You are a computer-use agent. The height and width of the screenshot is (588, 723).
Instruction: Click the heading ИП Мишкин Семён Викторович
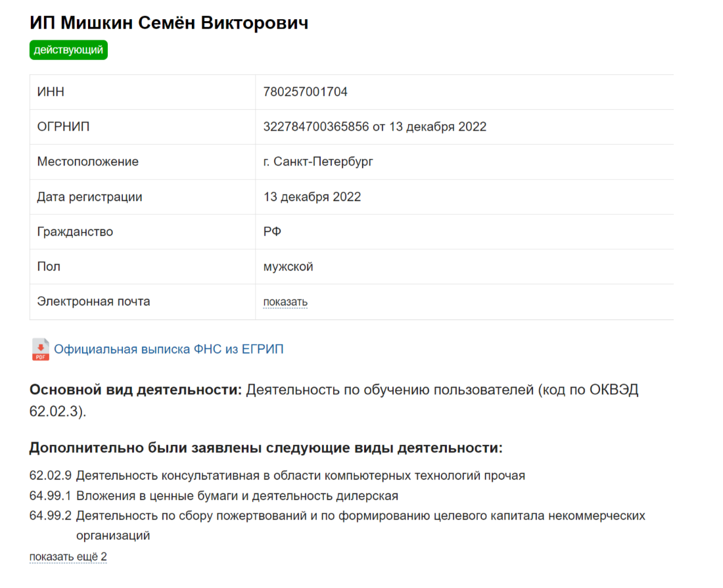169,22
